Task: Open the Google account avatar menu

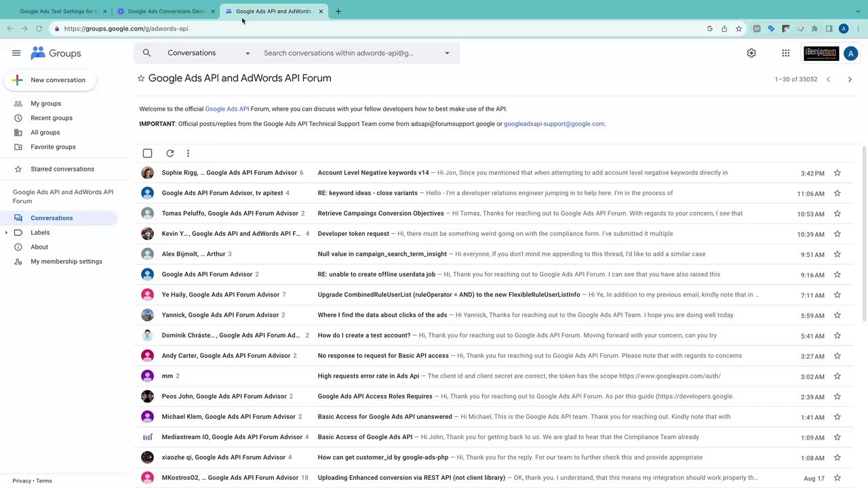Action: point(850,53)
